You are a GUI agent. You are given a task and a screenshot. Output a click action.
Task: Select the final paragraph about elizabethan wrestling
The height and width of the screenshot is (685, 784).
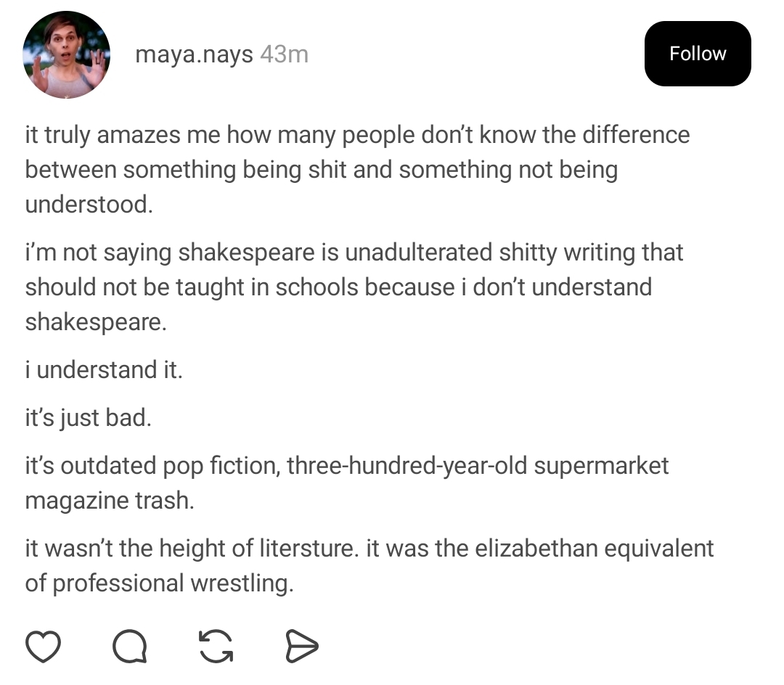click(369, 565)
